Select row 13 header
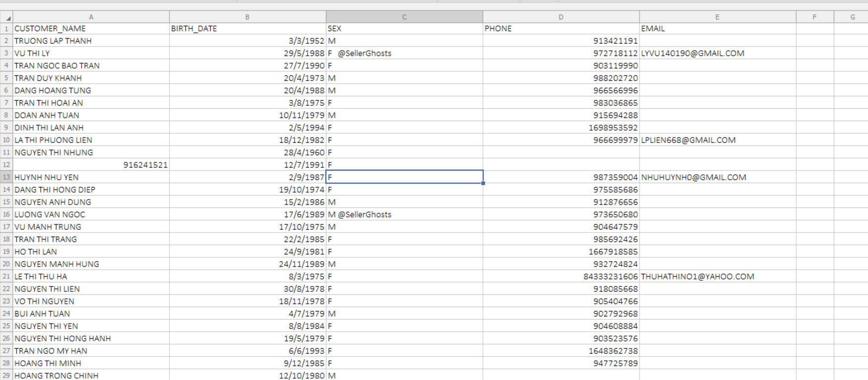 6,177
